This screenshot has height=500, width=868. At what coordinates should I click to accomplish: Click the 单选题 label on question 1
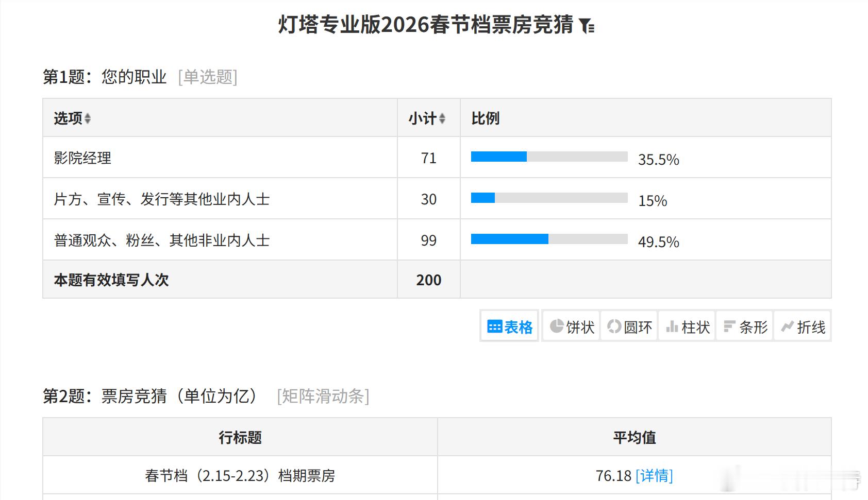(x=207, y=77)
